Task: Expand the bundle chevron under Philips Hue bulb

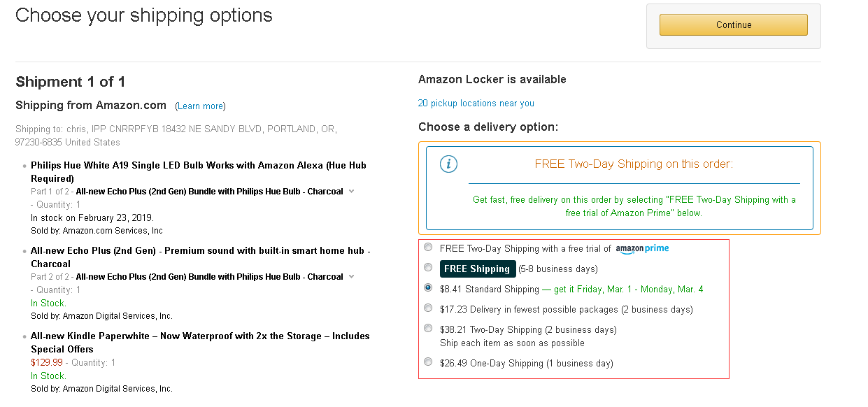Action: (x=352, y=191)
